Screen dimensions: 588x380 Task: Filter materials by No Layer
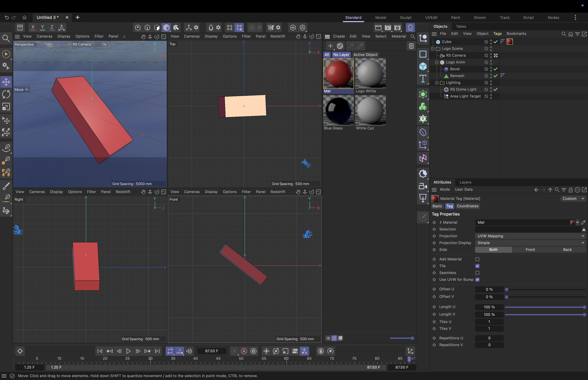tap(341, 55)
